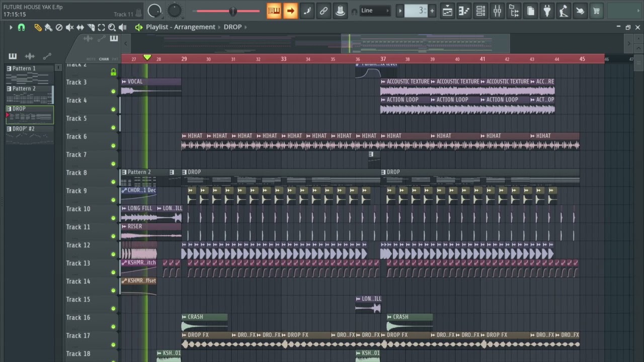
Task: Mute Track 6 via green LED
Action: 113,146
